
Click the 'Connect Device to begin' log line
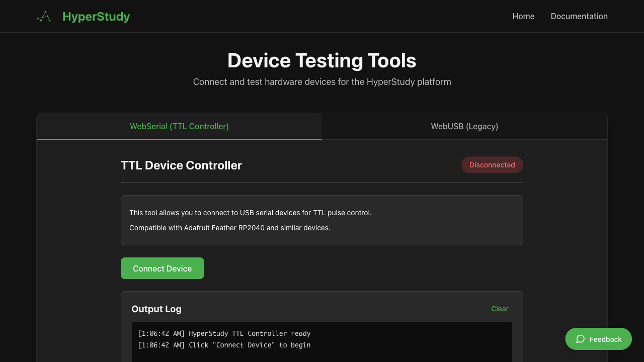[x=224, y=345]
